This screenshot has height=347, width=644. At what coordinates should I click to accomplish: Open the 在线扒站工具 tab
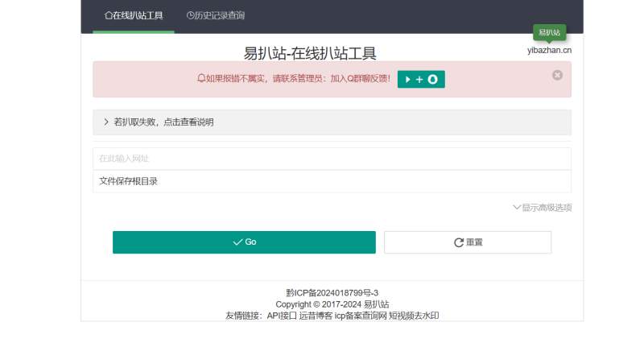[x=134, y=15]
